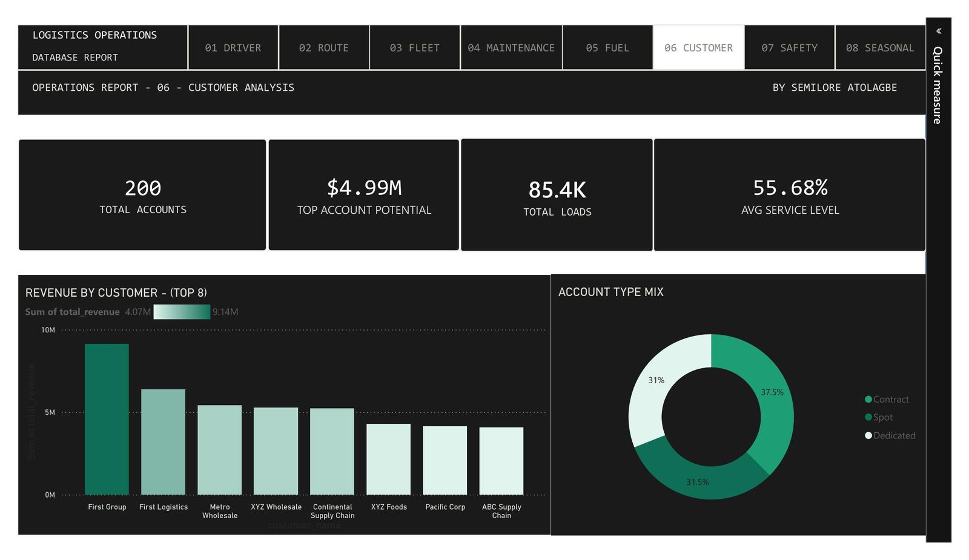Click the Sum of total_revenue legend label

tap(73, 312)
